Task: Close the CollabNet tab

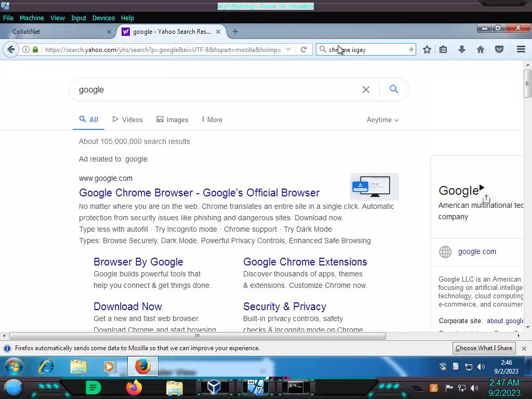Action: 109,32
